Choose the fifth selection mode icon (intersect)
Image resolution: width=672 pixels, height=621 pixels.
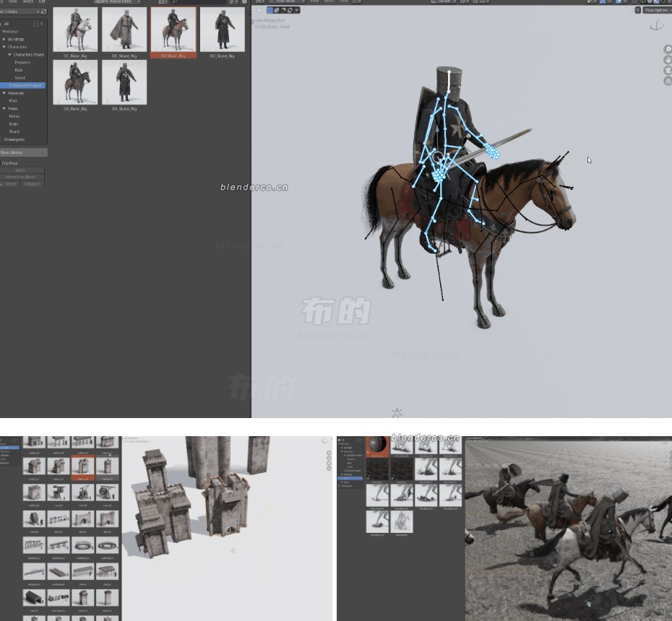(x=296, y=10)
